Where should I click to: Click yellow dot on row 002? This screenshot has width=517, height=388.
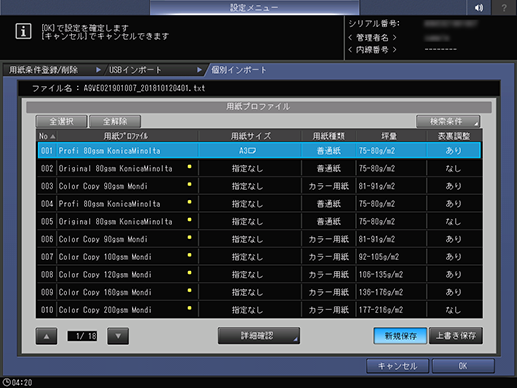coord(189,166)
